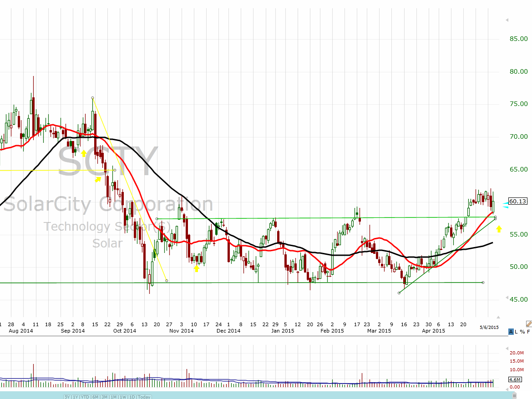Select left anchor of upper green resistance line
The width and height of the screenshot is (532, 399).
(157, 219)
